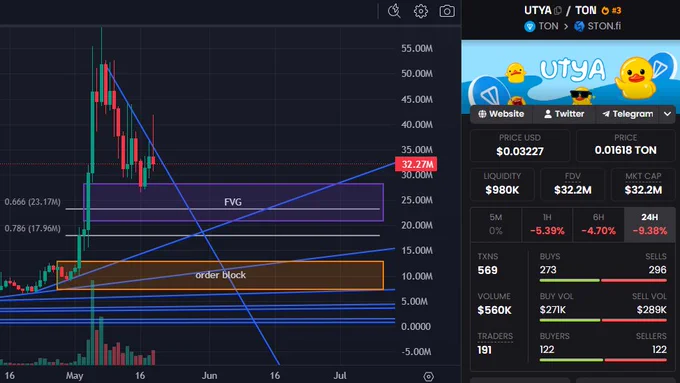The width and height of the screenshot is (680, 383).
Task: Click the buy/sell volume ratio bar
Action: click(603, 321)
